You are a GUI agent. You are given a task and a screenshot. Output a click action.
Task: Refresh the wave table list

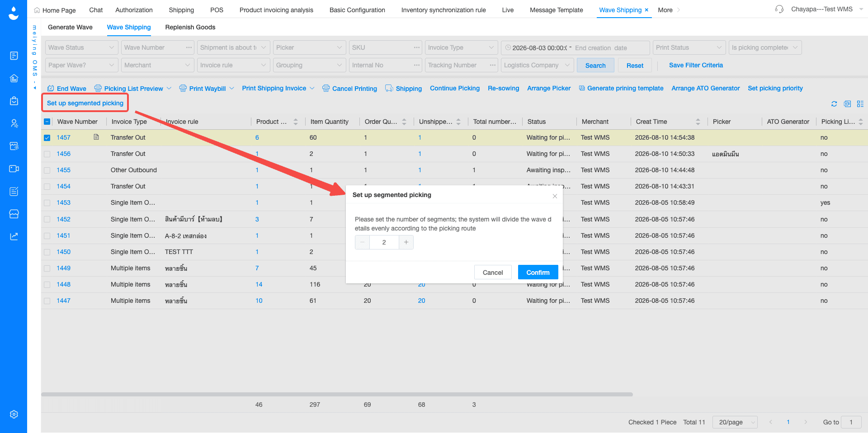click(834, 104)
